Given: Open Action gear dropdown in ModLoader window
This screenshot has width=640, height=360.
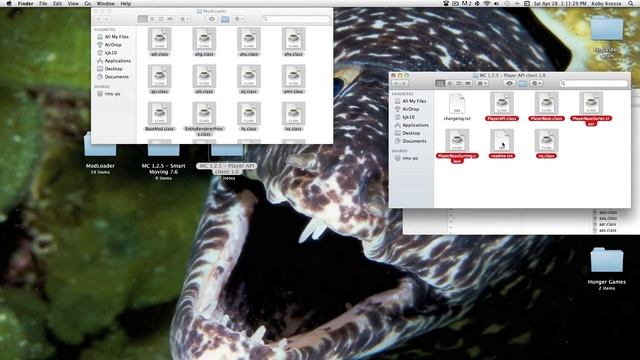Looking at the screenshot, I should pos(238,19).
